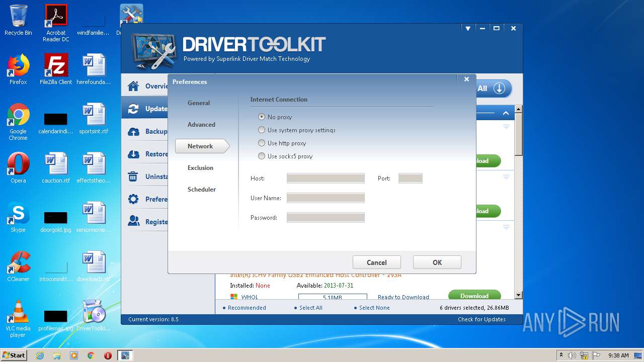Click Internet Explorer icon in the taskbar
The width and height of the screenshot is (644, 362).
point(40,355)
